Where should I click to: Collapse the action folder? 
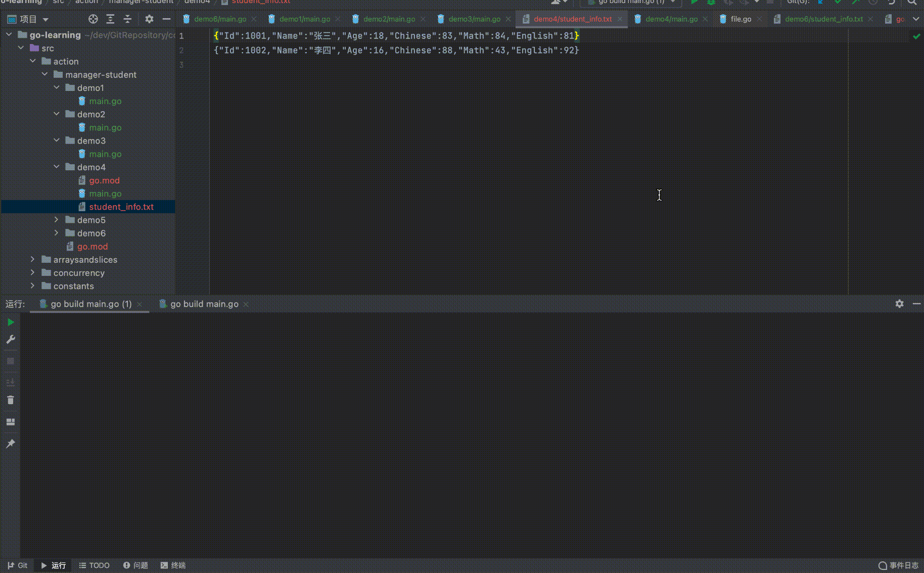point(33,61)
